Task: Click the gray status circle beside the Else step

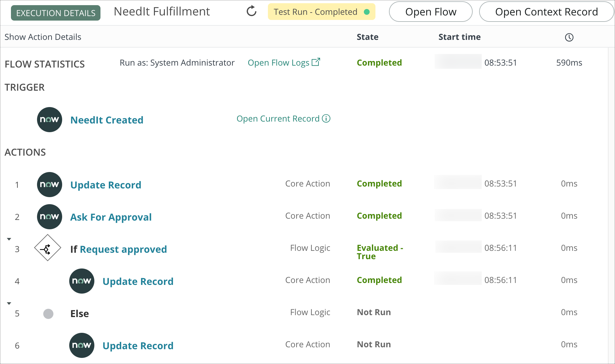Action: click(x=48, y=314)
